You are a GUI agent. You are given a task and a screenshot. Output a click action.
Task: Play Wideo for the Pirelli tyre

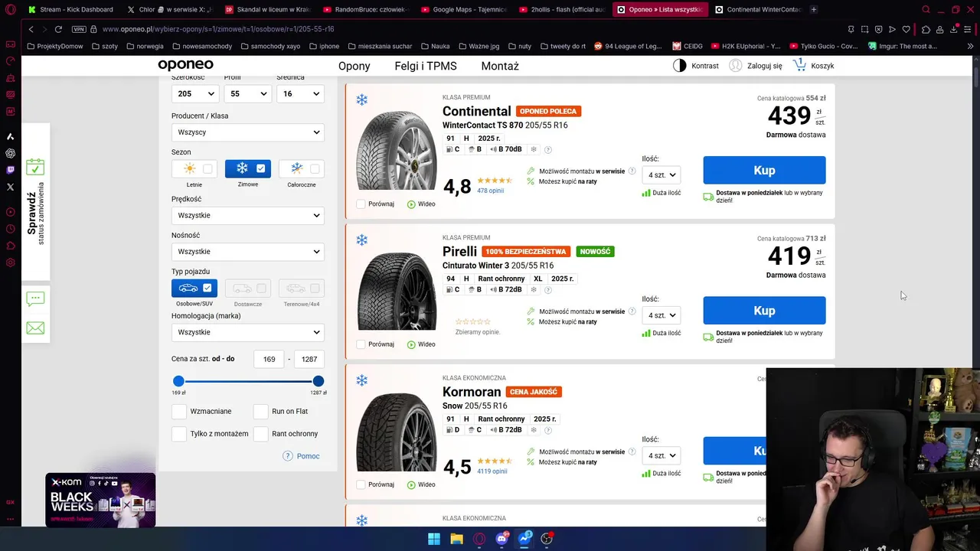click(421, 344)
